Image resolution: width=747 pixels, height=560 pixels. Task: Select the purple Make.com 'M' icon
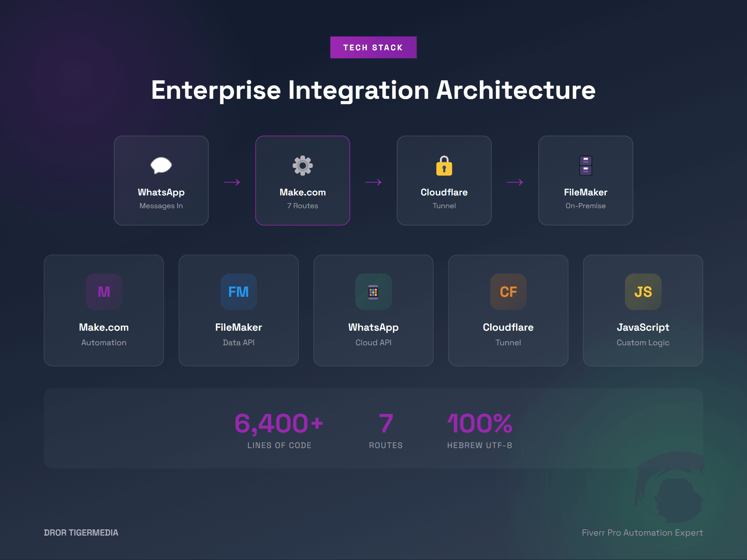tap(104, 292)
